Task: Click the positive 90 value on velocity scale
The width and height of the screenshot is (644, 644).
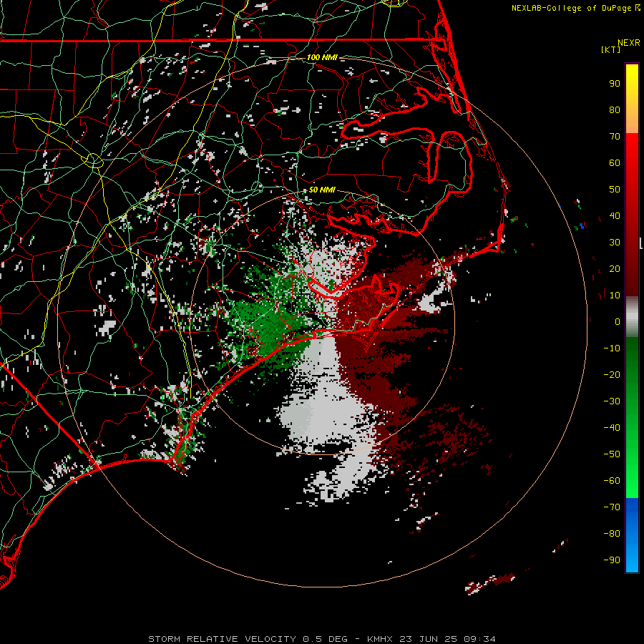Action: point(615,84)
